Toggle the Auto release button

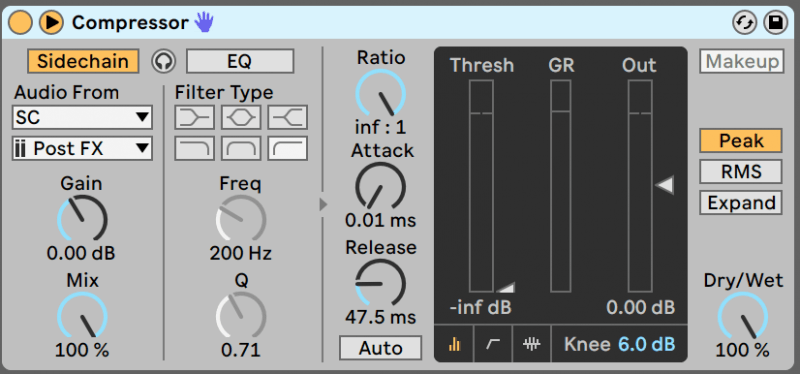click(x=381, y=348)
